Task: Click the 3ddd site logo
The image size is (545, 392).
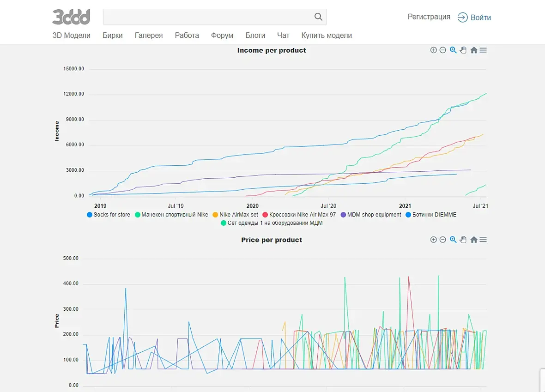Action: [x=71, y=17]
